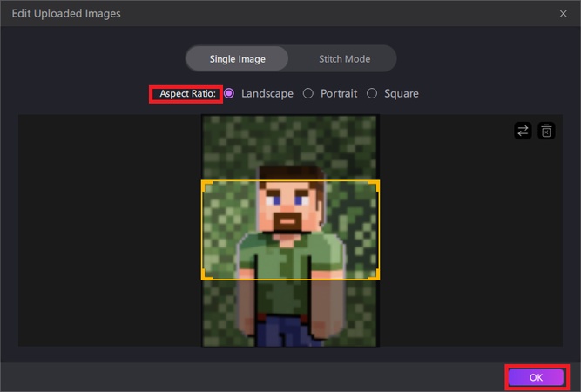Click the Edit Uploaded Images title text

[66, 14]
